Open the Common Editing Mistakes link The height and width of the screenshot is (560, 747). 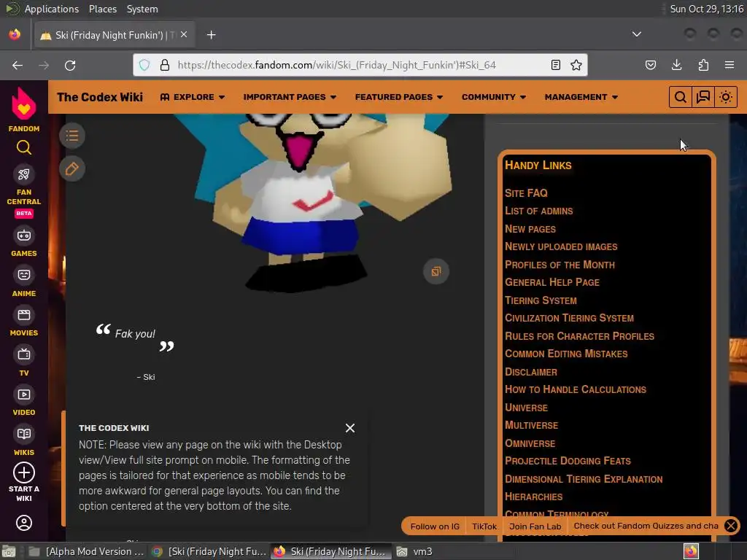pos(566,354)
